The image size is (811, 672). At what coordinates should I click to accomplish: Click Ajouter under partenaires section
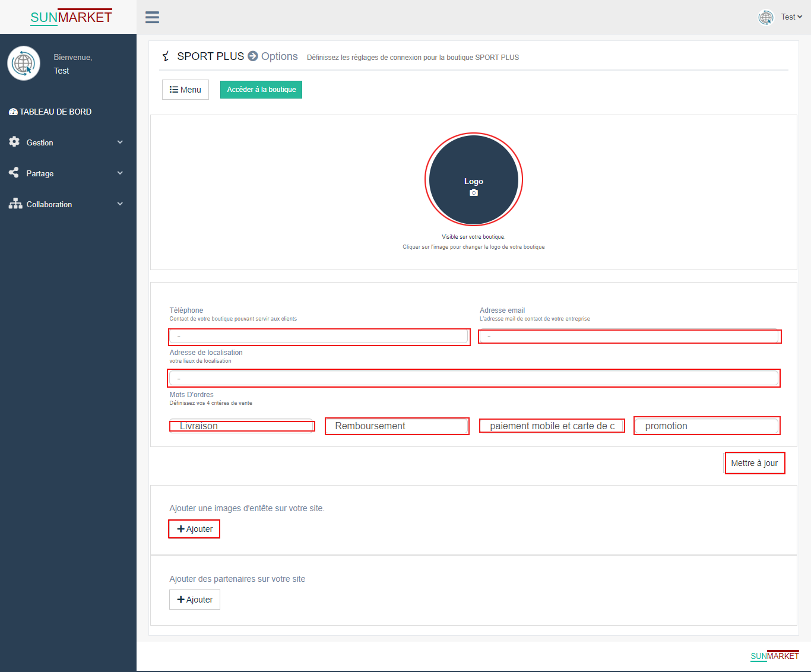tap(195, 600)
